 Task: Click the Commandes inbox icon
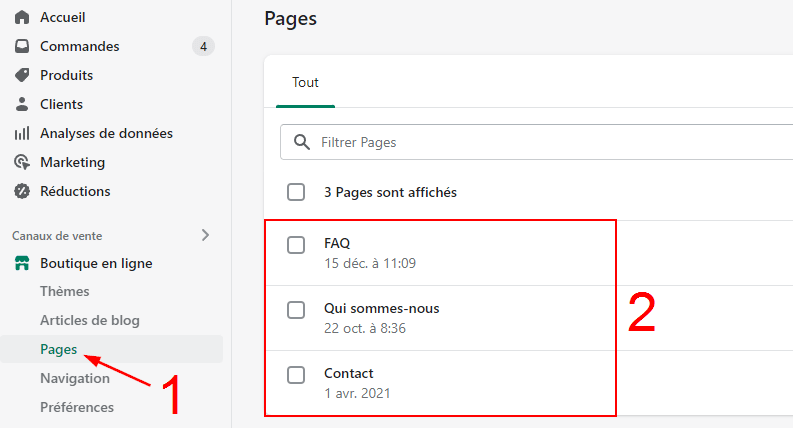(x=22, y=46)
